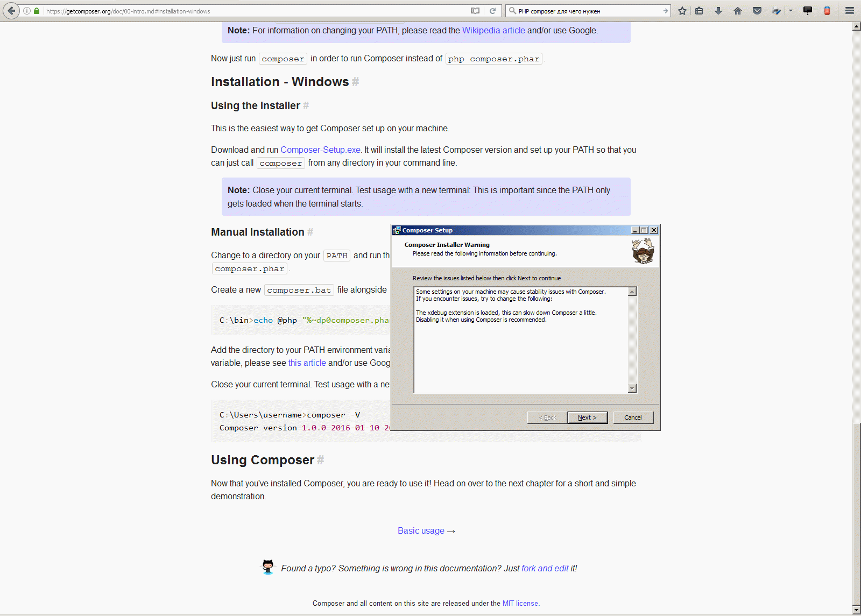Click the 'Composer version 1.0.0' output line

305,428
